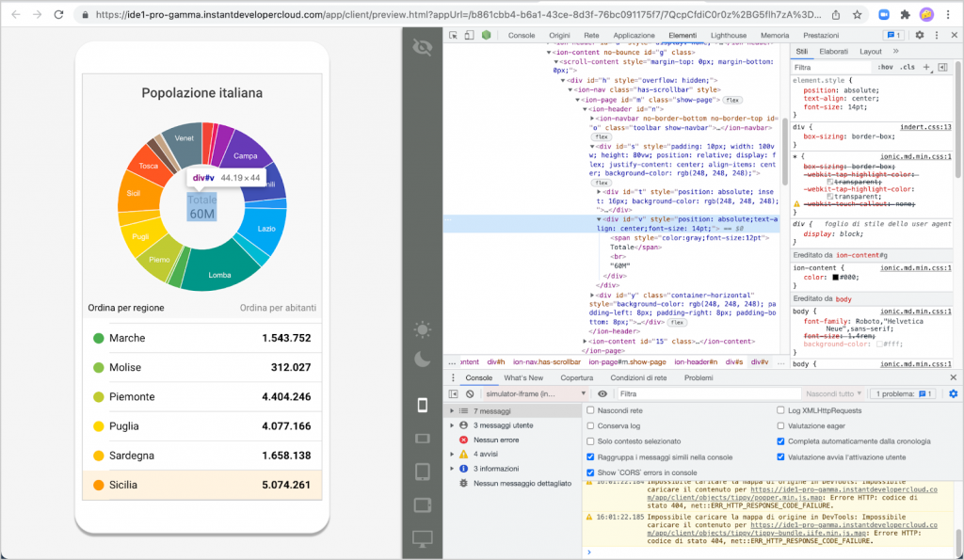The height and width of the screenshot is (560, 964).
Task: Bookmark the page with the star icon
Action: tap(857, 14)
